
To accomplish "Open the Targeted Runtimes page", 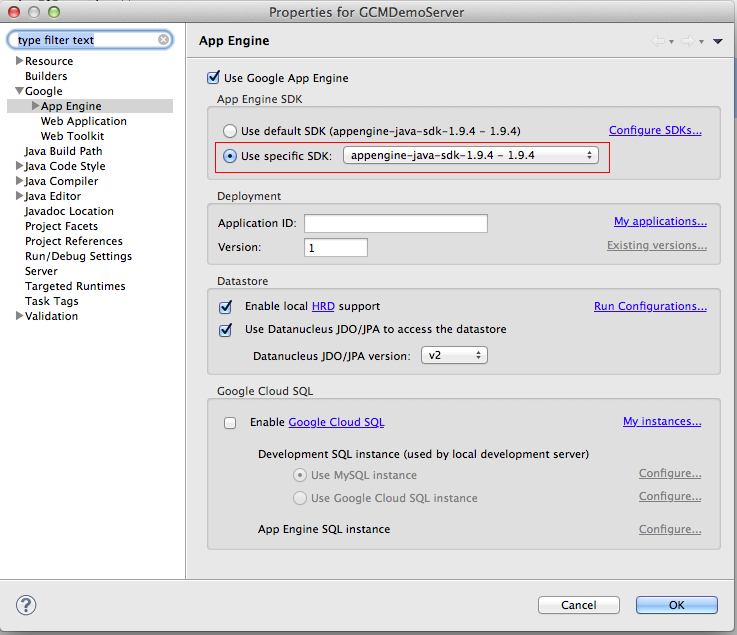I will pyautogui.click(x=75, y=286).
